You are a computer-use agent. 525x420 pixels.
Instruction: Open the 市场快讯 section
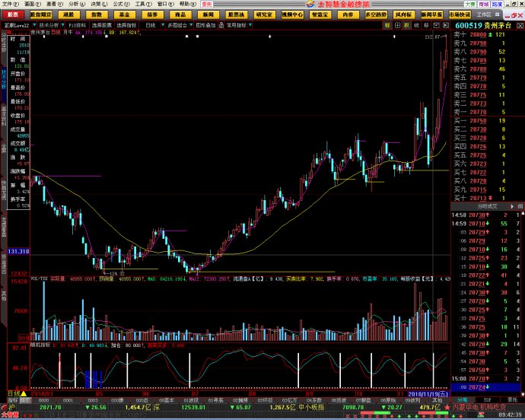[460, 14]
